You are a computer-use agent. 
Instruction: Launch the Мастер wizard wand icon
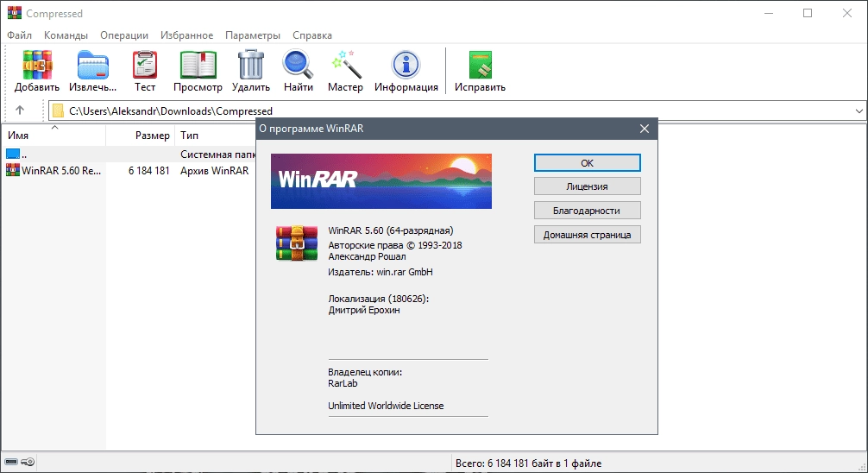[x=346, y=66]
